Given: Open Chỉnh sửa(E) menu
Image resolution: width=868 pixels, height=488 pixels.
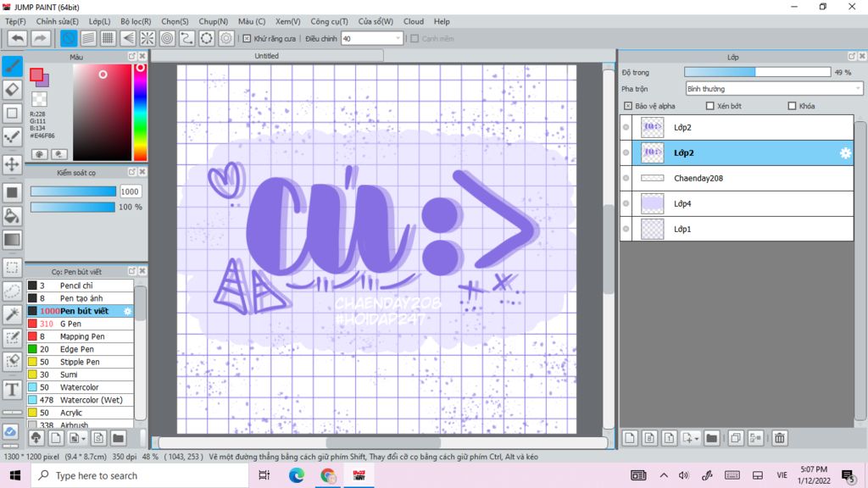Looking at the screenshot, I should (x=57, y=21).
